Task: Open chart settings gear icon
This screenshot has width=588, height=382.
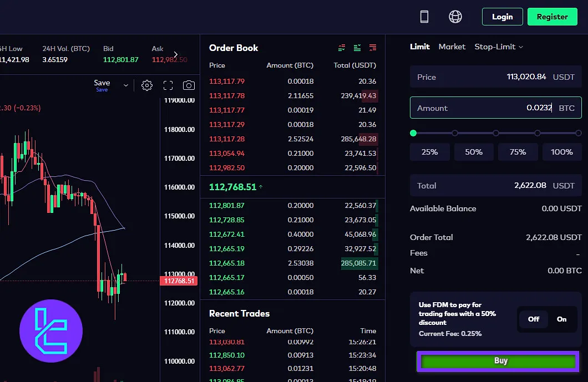Action: tap(147, 85)
